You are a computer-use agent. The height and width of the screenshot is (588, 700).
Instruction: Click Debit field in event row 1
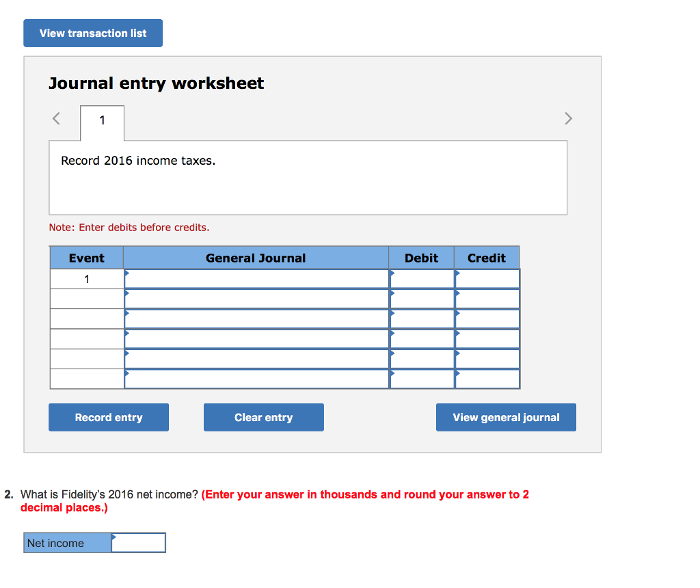click(422, 279)
